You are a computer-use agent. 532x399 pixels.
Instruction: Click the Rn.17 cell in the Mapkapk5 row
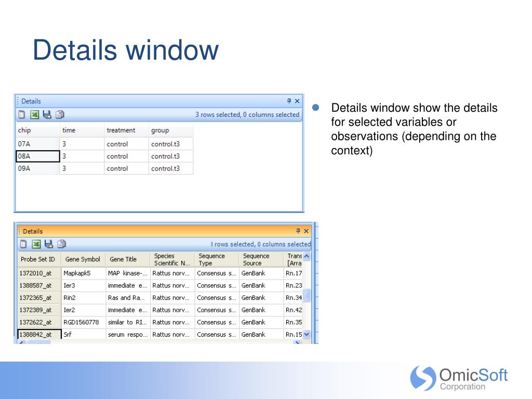pos(293,273)
